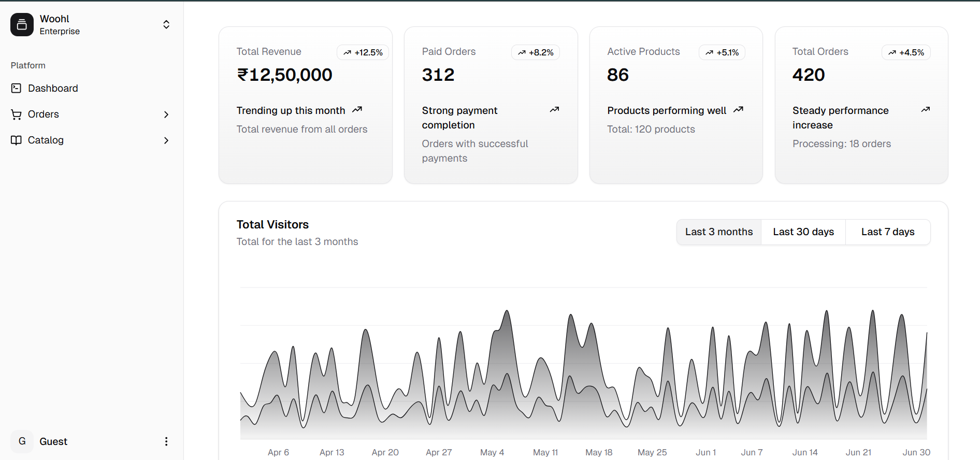
Task: Select the Orders sidebar item
Action: pos(44,114)
